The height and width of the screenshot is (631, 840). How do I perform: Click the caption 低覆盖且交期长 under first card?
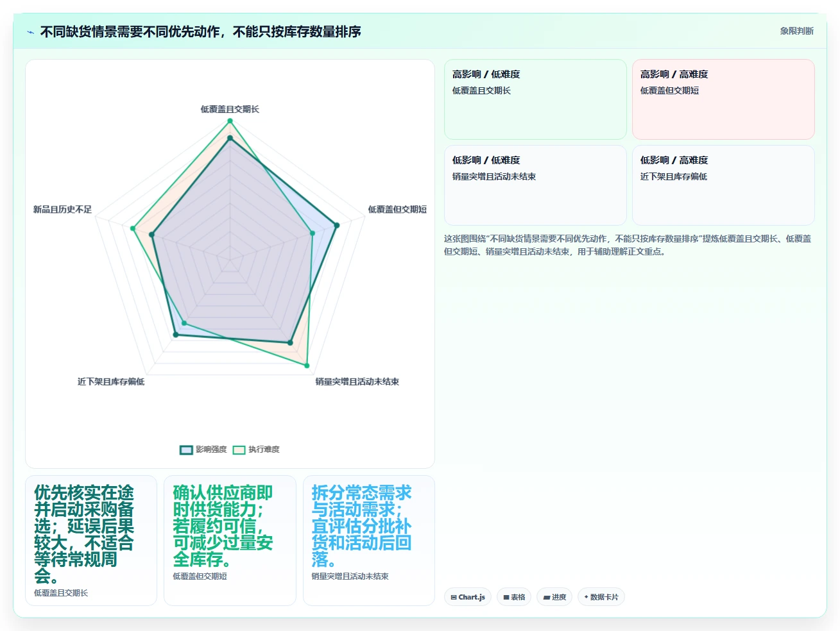pyautogui.click(x=61, y=593)
